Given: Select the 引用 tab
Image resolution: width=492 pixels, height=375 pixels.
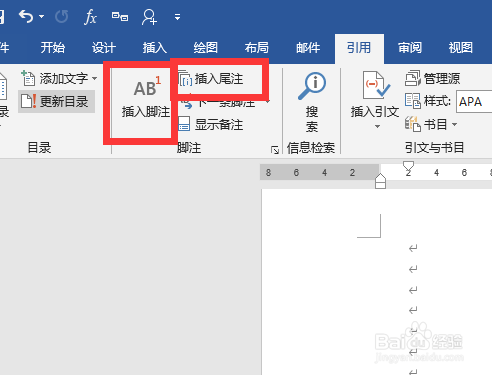Looking at the screenshot, I should (359, 48).
